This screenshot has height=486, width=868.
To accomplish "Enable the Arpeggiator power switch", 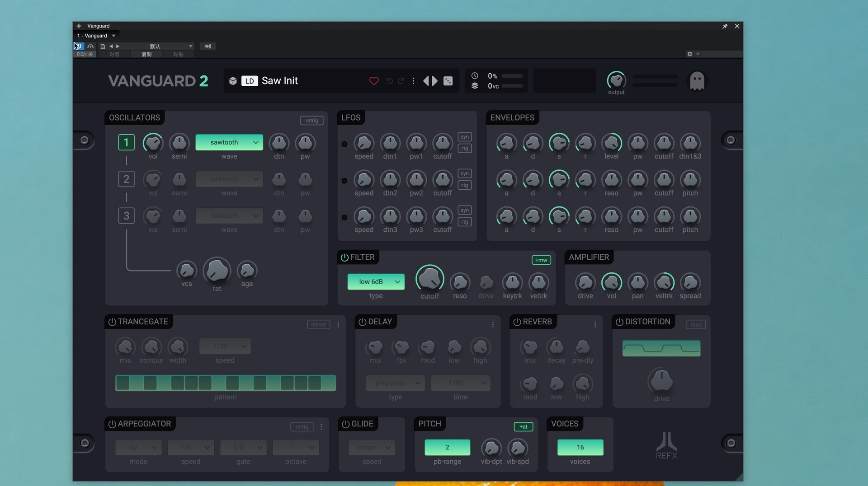I will coord(112,424).
